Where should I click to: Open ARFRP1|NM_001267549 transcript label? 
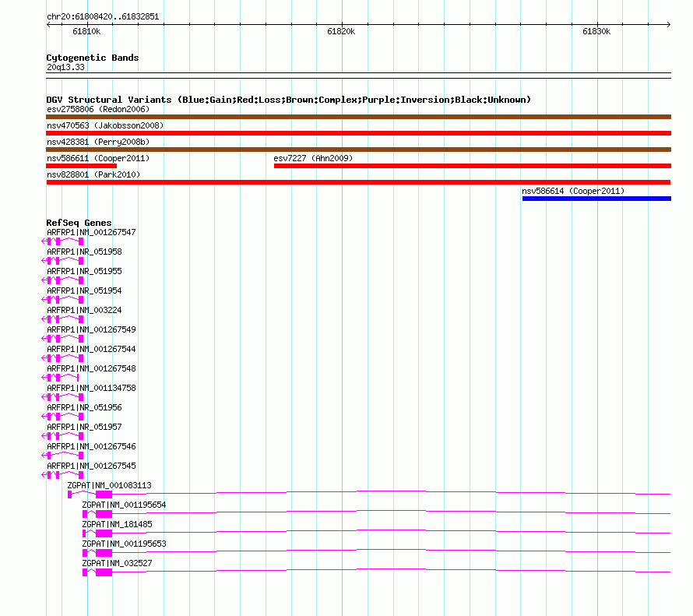(x=91, y=329)
